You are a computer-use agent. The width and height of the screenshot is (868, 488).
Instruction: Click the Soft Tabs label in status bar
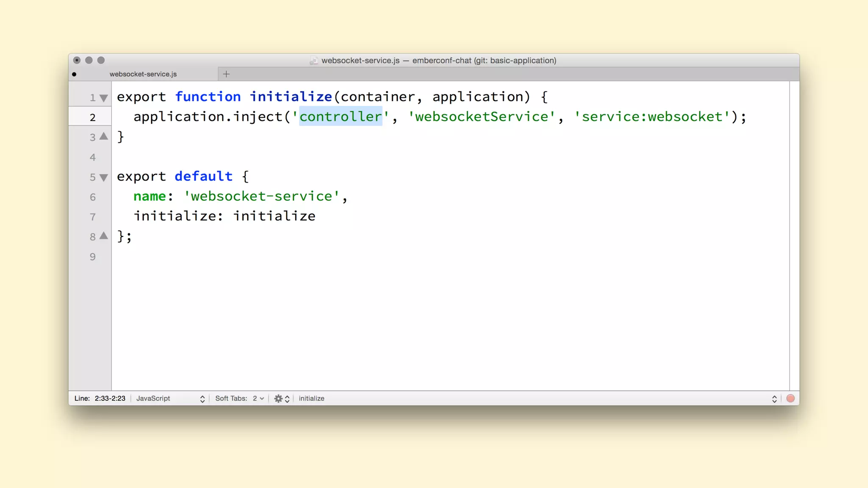[x=231, y=398]
